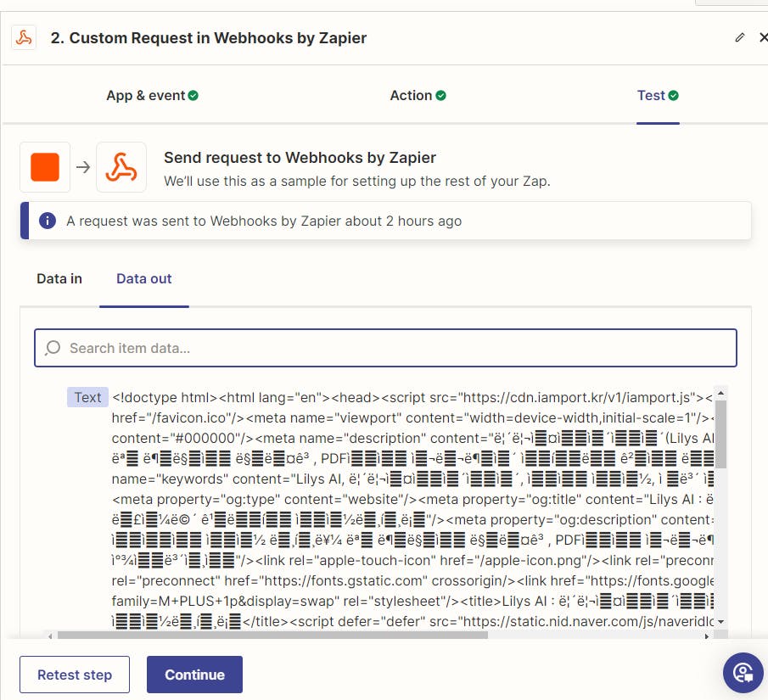Viewport: 768px width, 700px height.
Task: Click the Text field label
Action: coord(87,397)
